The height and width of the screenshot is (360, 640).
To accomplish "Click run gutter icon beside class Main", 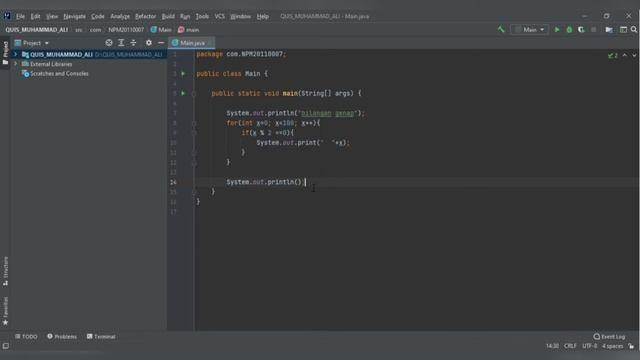I will [183, 73].
